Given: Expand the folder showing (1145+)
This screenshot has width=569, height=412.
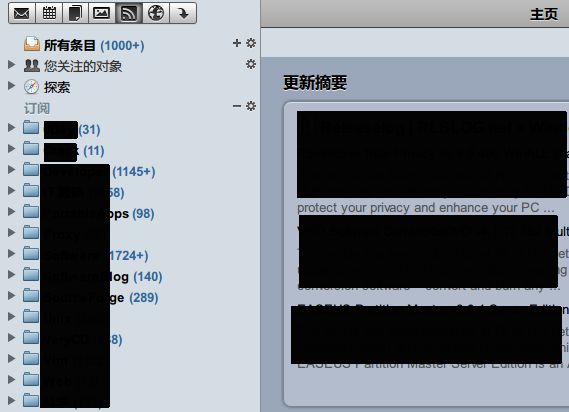Looking at the screenshot, I should (12, 170).
